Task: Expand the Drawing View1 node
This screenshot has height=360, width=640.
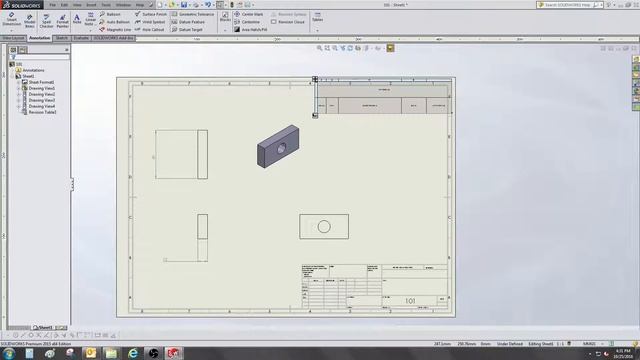Action: (18, 88)
